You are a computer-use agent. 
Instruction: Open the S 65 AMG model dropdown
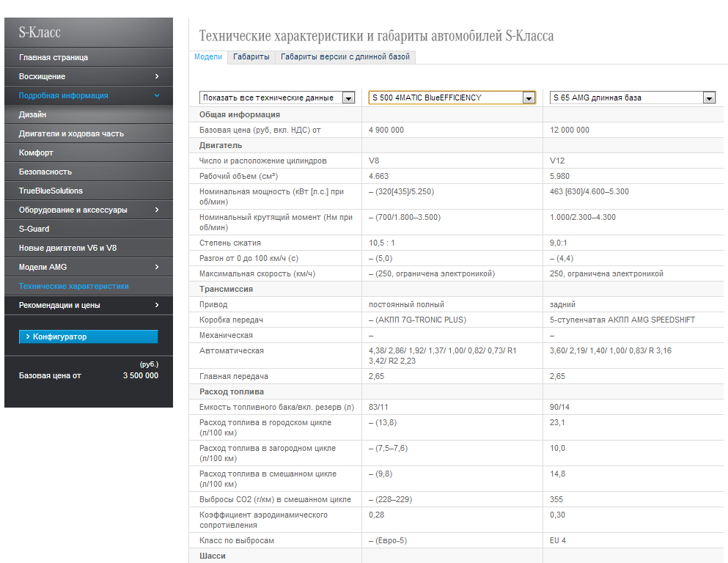[709, 97]
